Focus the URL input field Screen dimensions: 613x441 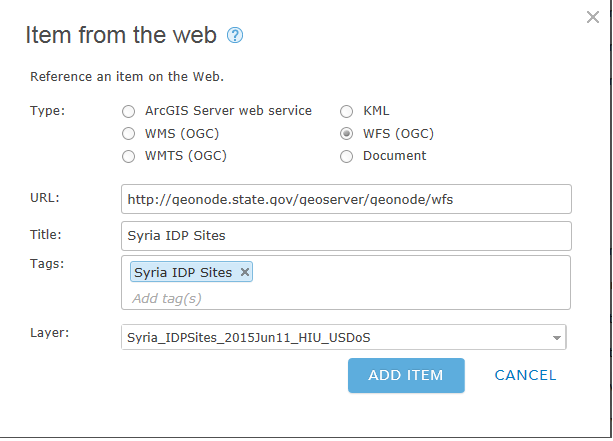pos(346,199)
